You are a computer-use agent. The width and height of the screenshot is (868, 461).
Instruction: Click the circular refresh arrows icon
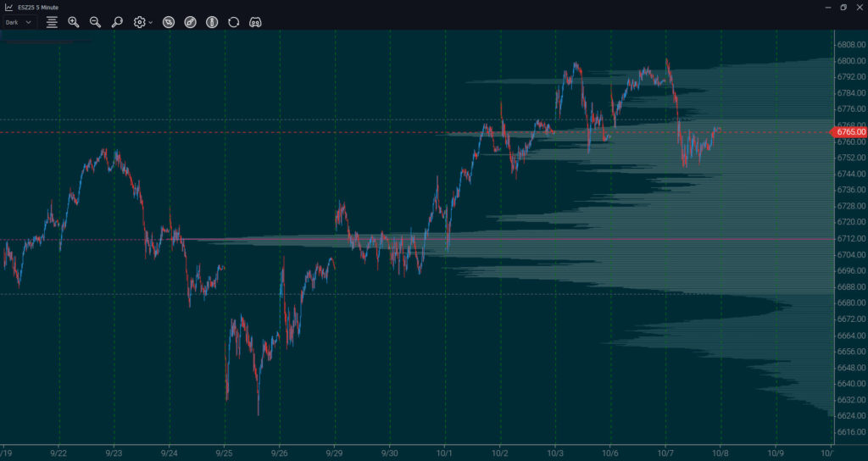pyautogui.click(x=234, y=22)
